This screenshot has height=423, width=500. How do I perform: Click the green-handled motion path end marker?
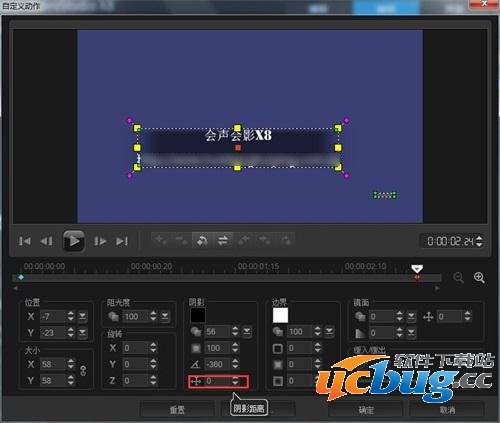(385, 195)
